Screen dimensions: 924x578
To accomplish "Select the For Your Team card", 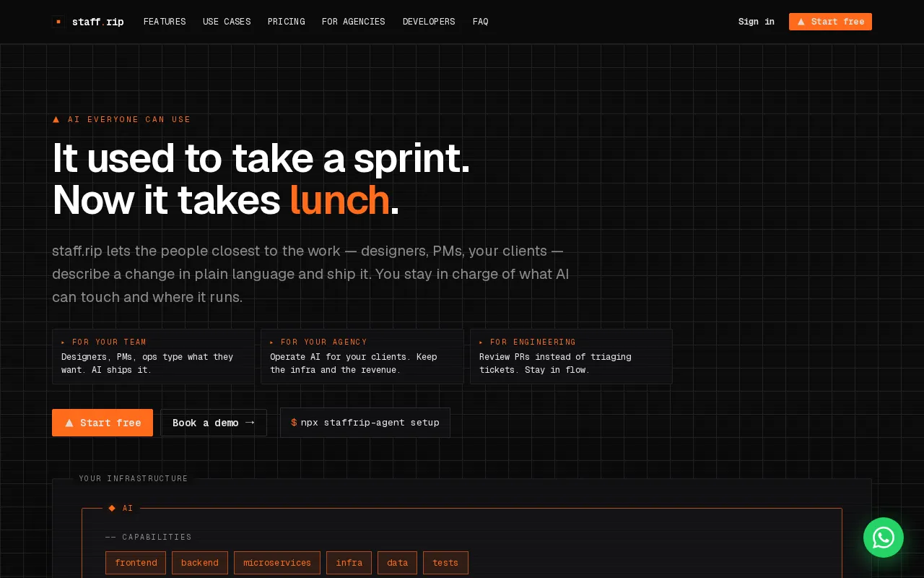I will [153, 356].
